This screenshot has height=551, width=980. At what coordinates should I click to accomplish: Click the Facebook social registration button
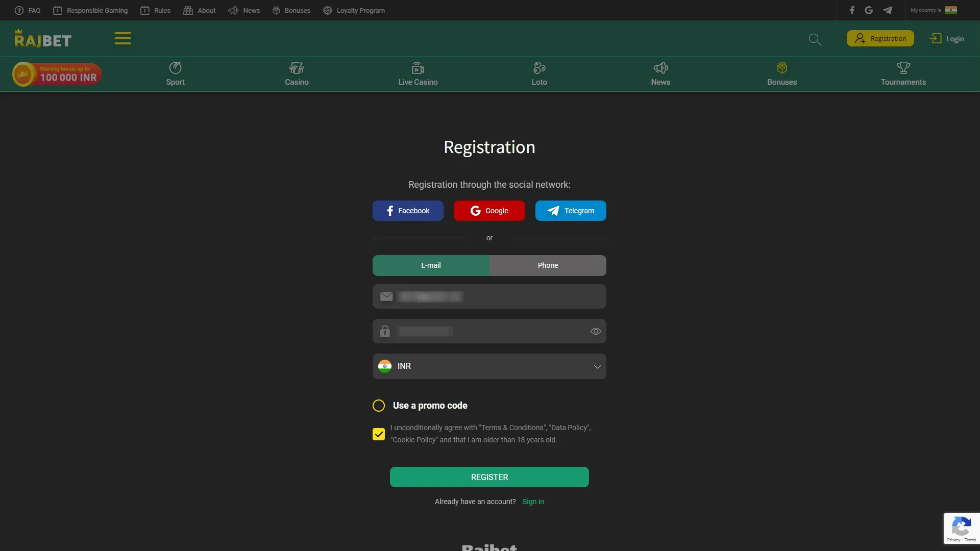(x=408, y=210)
